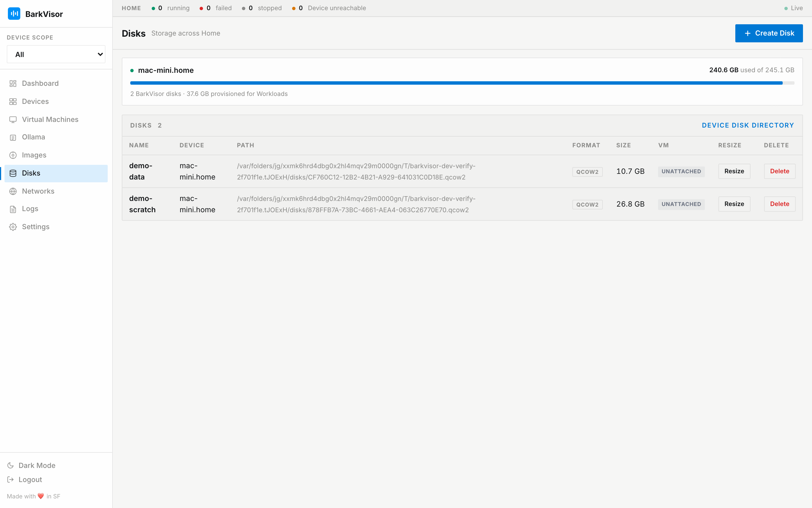Click the demo-data disk file path
This screenshot has height=508, width=812.
356,171
